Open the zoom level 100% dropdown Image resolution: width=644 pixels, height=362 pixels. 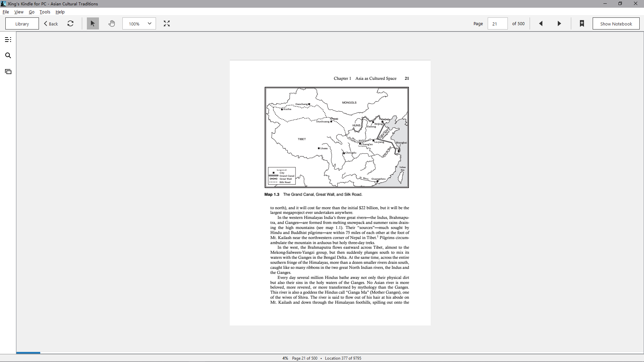pyautogui.click(x=139, y=23)
